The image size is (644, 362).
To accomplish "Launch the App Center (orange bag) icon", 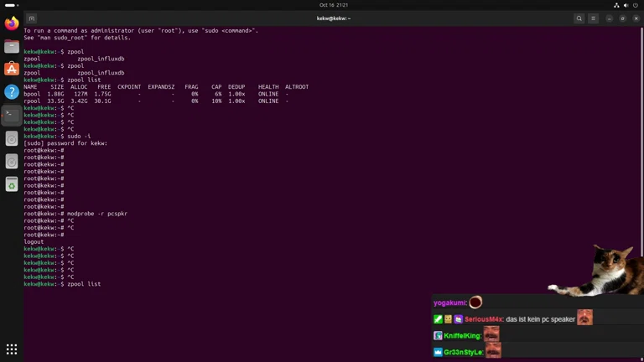I will tap(12, 69).
